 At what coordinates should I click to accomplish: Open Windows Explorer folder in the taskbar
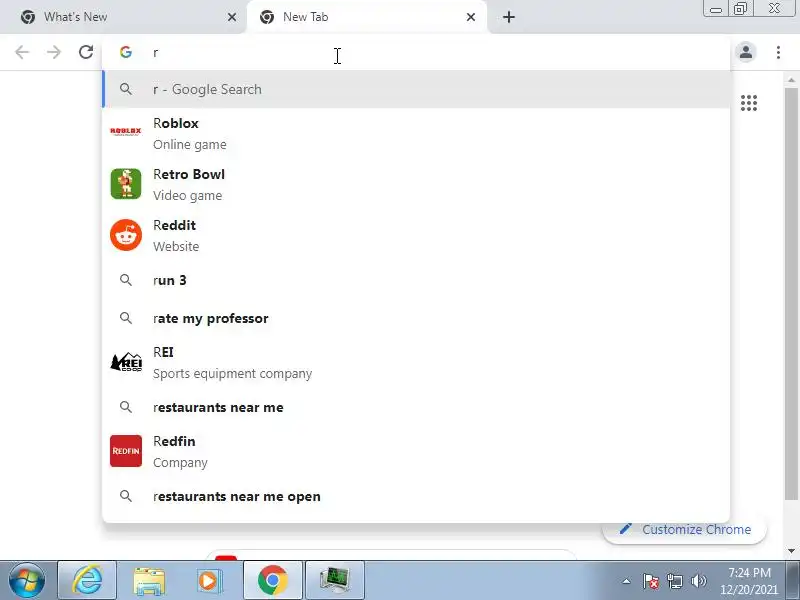coord(149,580)
